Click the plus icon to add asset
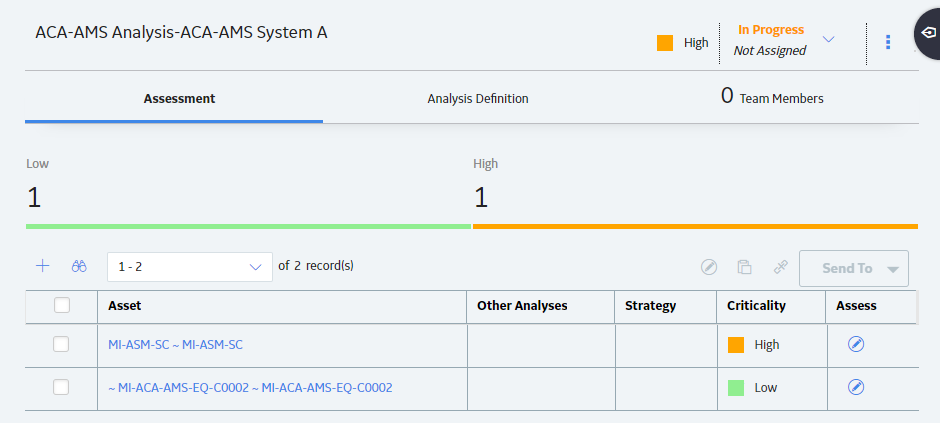 43,267
